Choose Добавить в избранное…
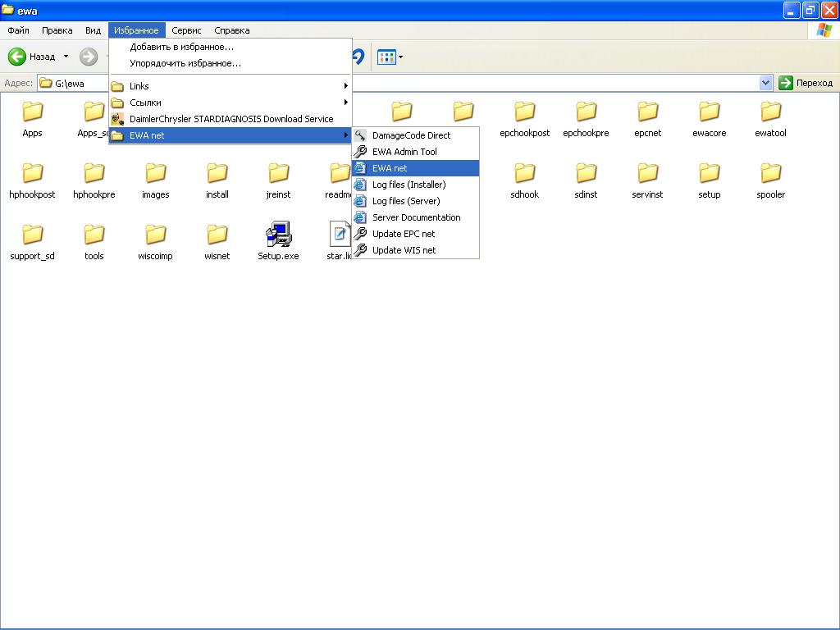 coord(231,47)
